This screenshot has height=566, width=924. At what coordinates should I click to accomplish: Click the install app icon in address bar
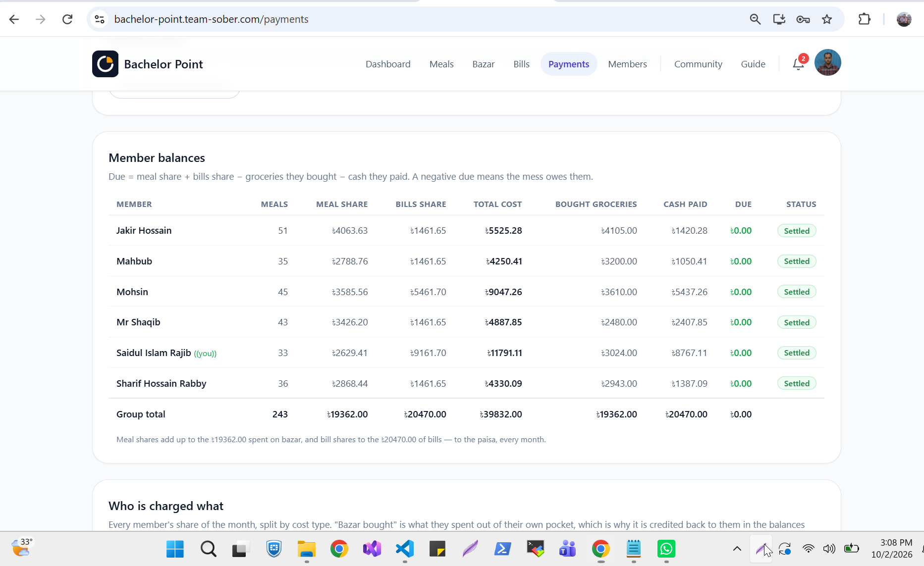pyautogui.click(x=779, y=19)
